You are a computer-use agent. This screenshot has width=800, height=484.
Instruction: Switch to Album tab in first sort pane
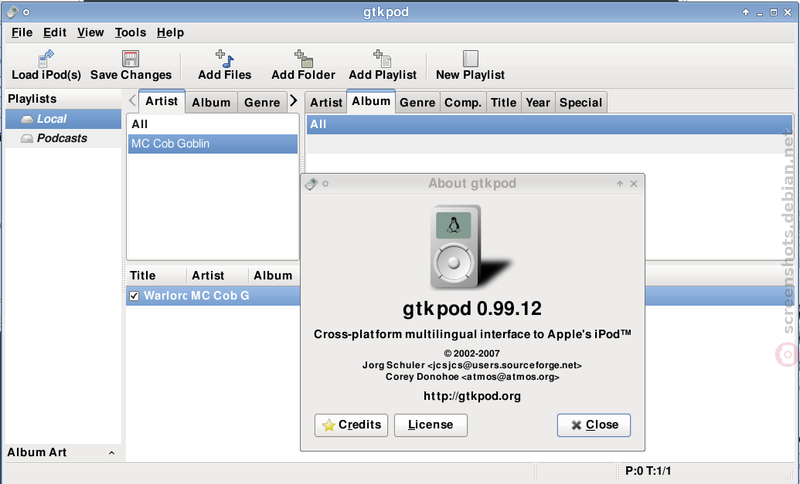click(x=211, y=103)
